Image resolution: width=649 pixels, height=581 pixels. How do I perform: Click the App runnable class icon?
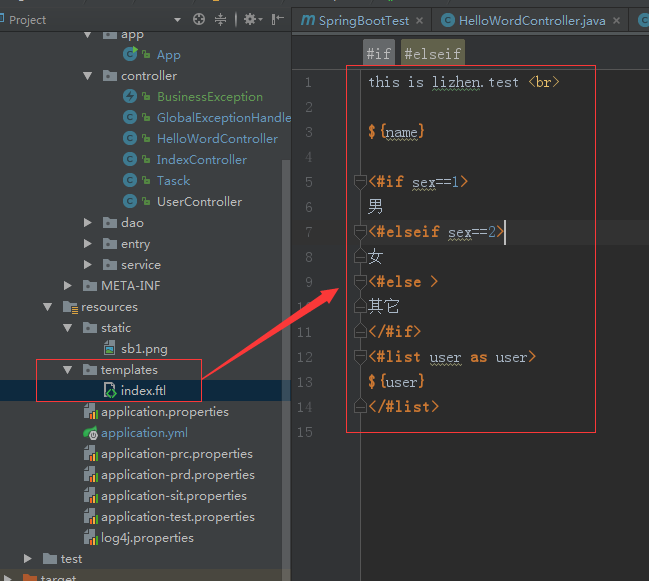point(130,54)
